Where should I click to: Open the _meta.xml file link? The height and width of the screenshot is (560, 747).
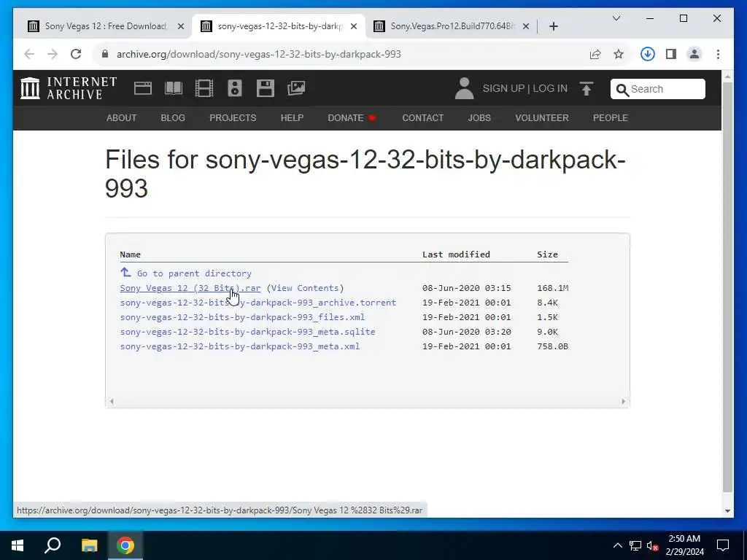(x=239, y=346)
